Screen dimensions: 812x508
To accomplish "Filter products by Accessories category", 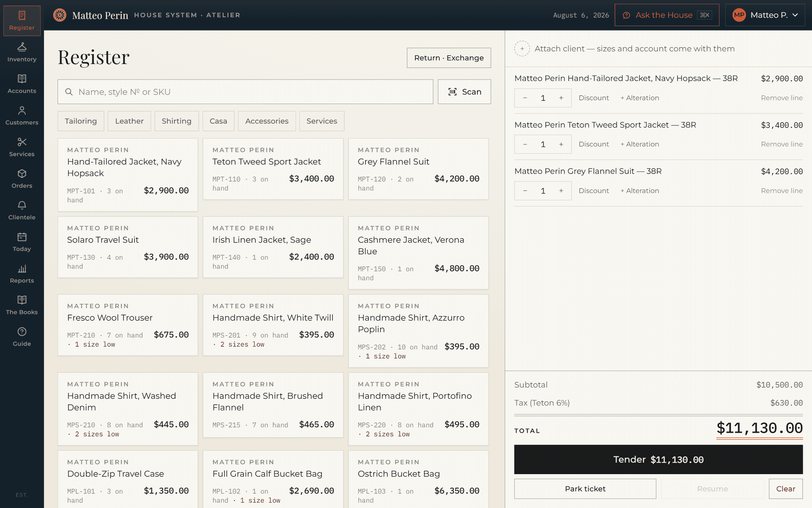I will [267, 121].
